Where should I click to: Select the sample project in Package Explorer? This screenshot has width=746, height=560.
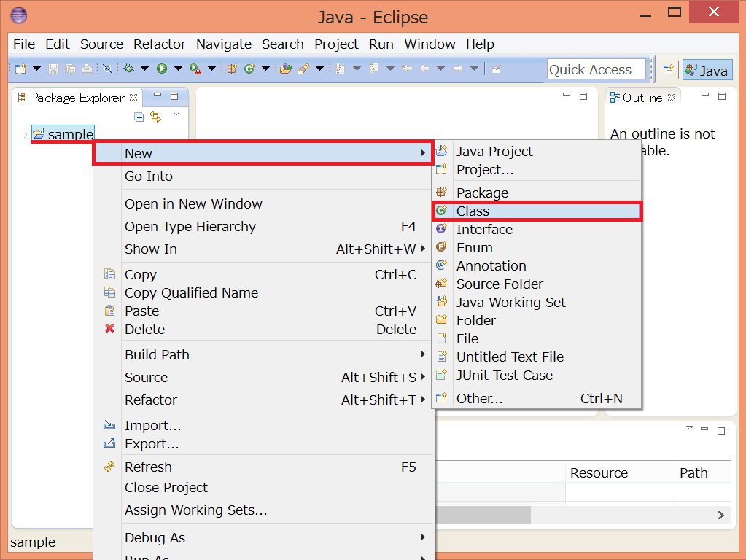63,134
